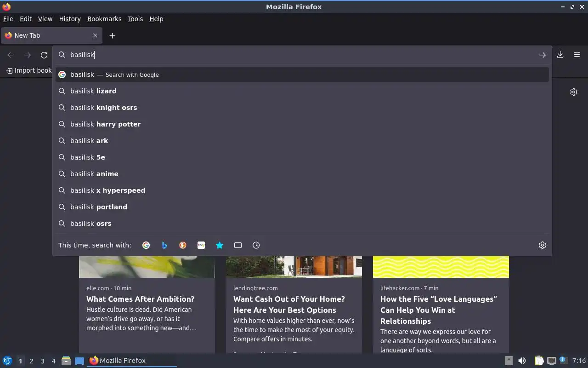Focus Mozilla Firefox taskbar entry
This screenshot has height=368, width=588.
(x=132, y=361)
